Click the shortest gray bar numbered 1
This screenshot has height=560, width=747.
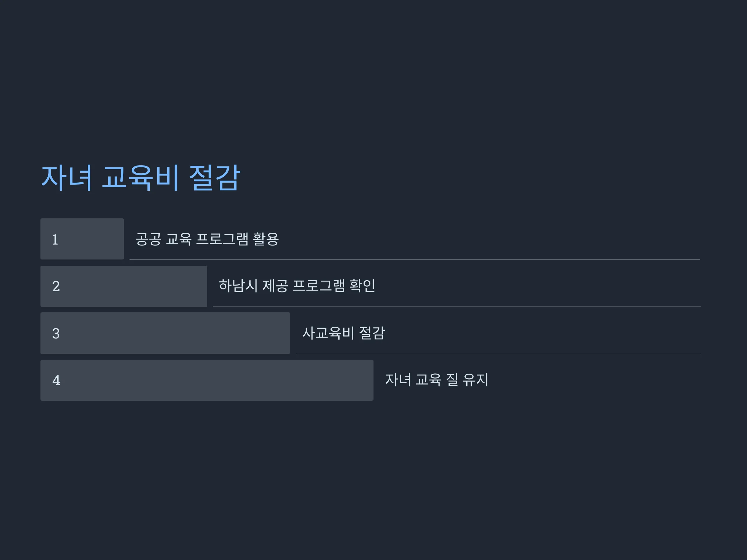point(82,239)
